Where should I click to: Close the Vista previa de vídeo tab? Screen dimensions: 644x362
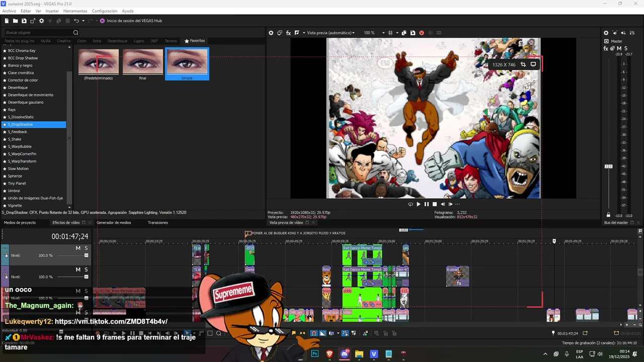pyautogui.click(x=313, y=223)
